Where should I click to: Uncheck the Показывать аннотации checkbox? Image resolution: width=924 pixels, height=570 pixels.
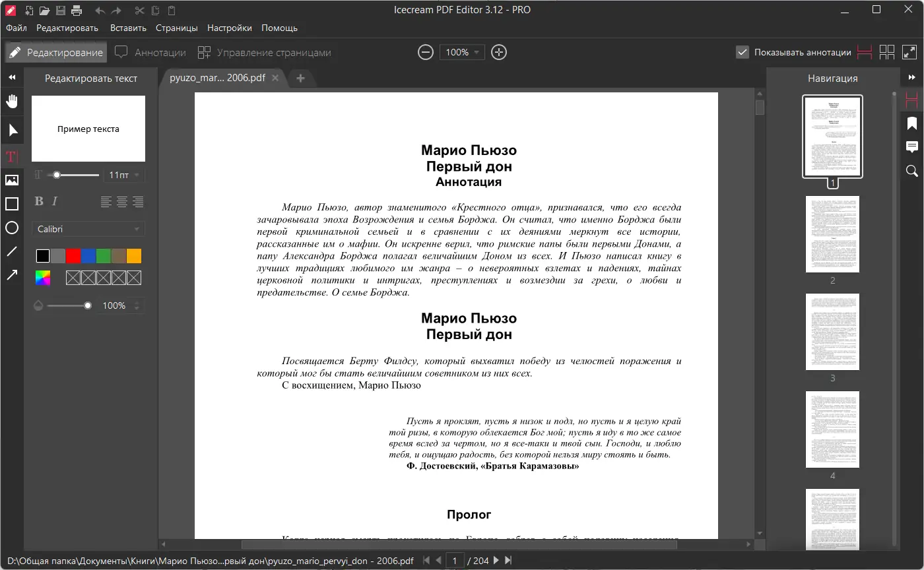click(x=742, y=52)
